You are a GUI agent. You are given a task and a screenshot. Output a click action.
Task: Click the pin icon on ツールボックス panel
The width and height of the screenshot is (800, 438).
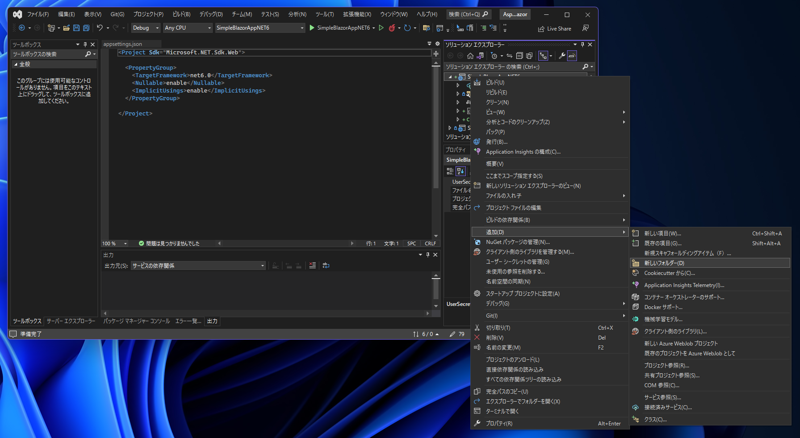(x=85, y=44)
